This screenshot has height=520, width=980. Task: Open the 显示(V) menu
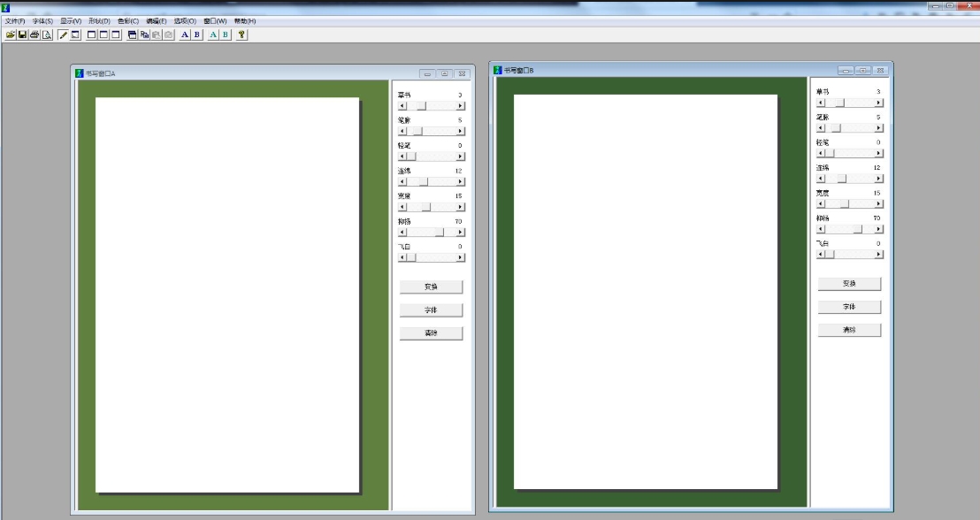[x=71, y=21]
